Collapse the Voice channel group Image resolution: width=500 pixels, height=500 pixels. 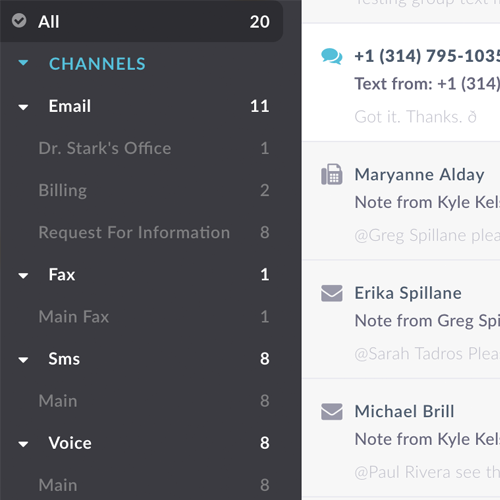click(x=23, y=444)
